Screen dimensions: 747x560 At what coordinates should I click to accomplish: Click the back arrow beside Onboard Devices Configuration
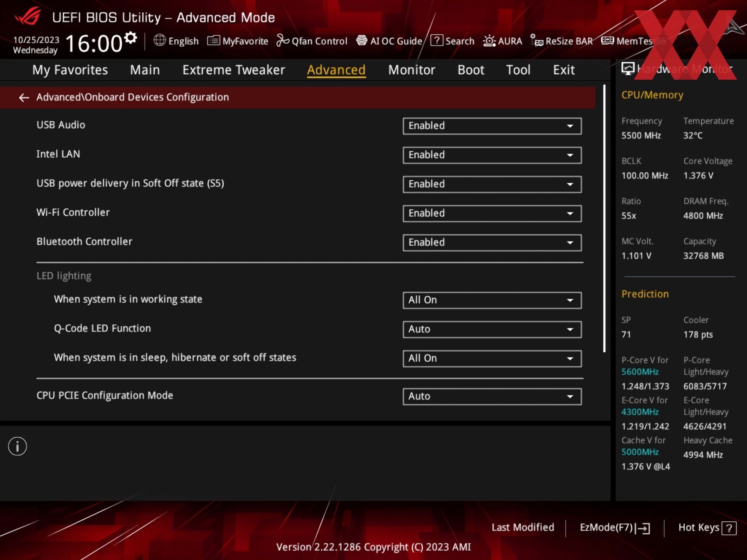click(24, 98)
